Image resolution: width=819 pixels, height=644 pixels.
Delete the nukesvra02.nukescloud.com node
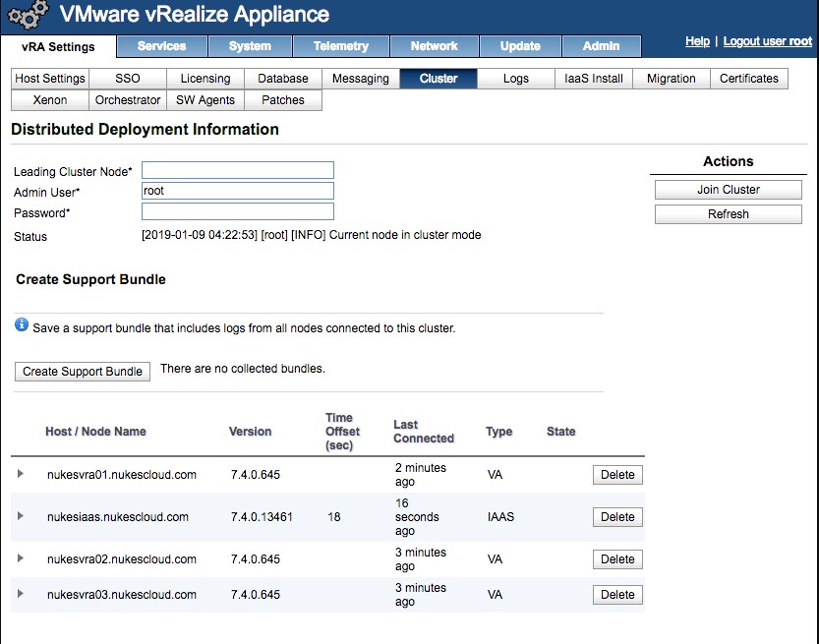pyautogui.click(x=617, y=559)
